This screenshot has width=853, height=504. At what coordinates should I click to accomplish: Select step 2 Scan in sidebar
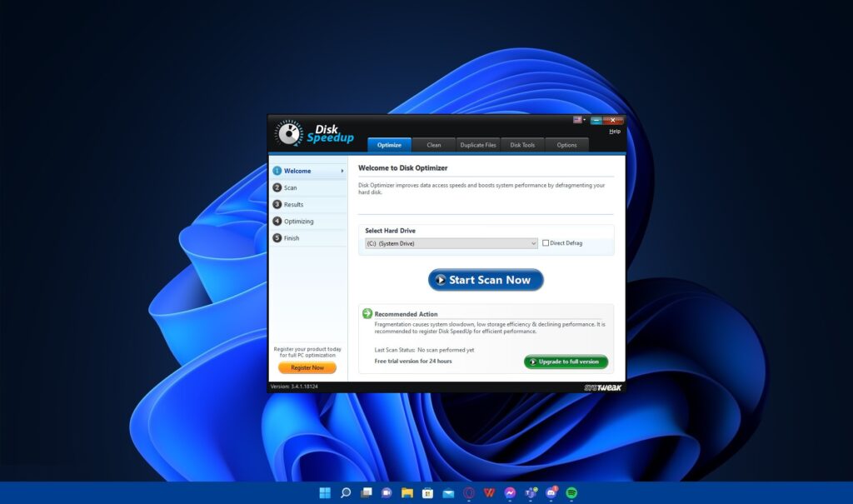pyautogui.click(x=308, y=187)
